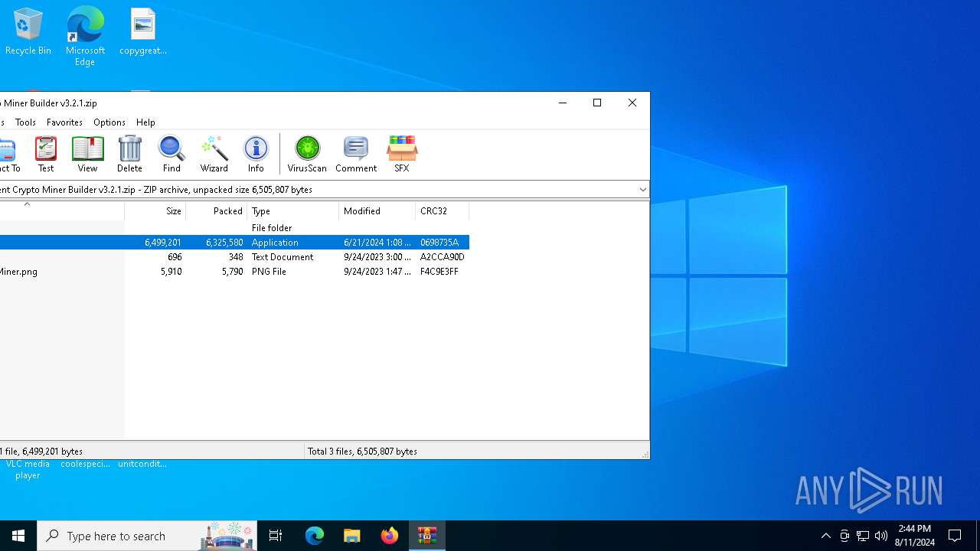Sort files by Type column
This screenshot has height=551, width=980.
[x=293, y=211]
